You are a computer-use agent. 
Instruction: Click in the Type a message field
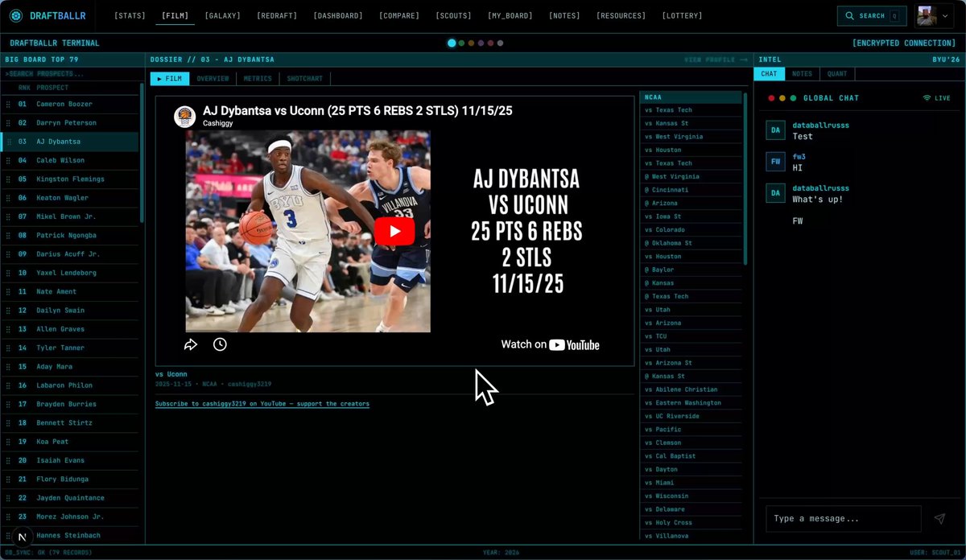pos(843,519)
